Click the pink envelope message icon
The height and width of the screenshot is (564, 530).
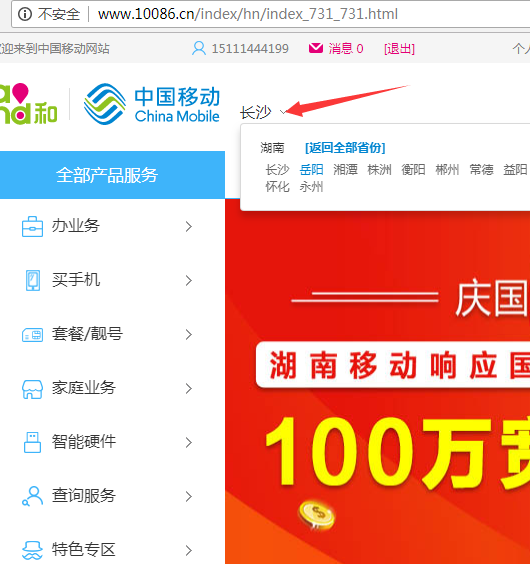coord(316,48)
